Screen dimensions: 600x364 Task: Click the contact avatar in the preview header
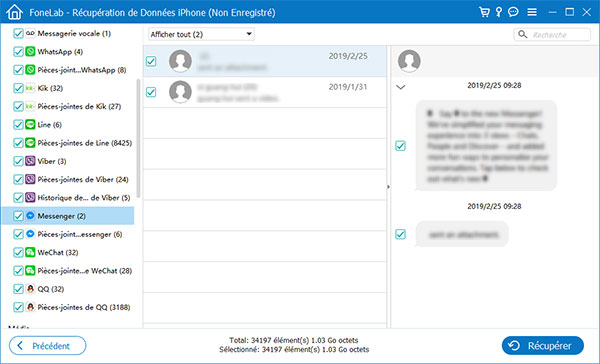pos(409,61)
